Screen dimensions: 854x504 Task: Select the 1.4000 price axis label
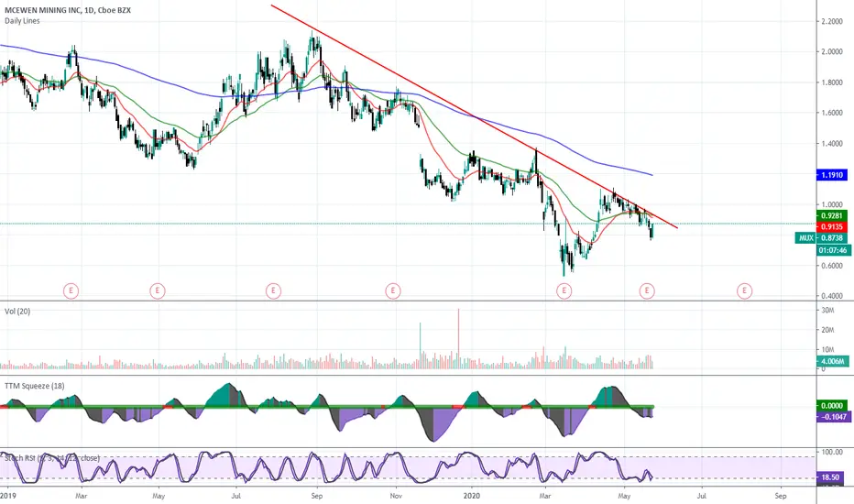pos(832,144)
